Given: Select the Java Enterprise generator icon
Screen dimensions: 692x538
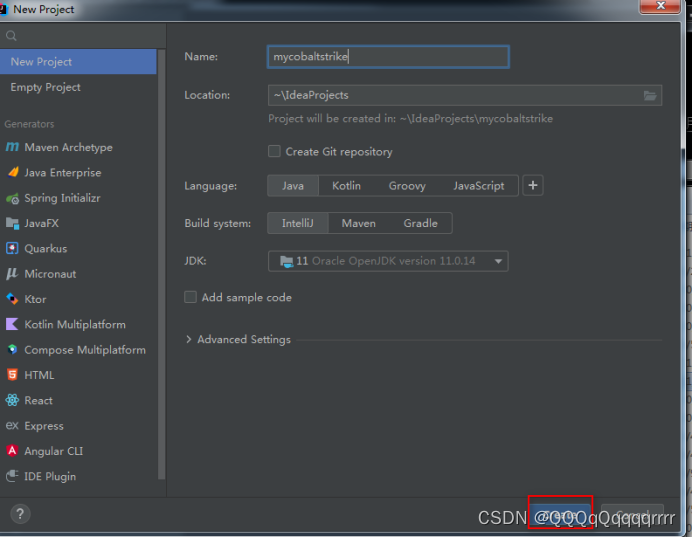Looking at the screenshot, I should 13,172.
